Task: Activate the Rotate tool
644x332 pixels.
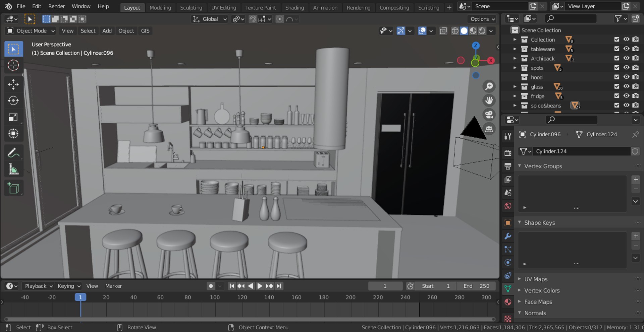Action: [x=13, y=101]
